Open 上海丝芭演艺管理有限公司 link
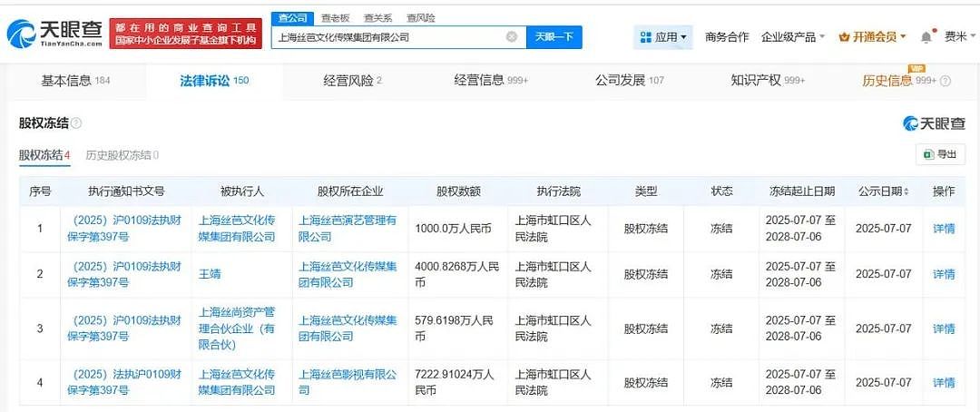980x412 pixels. (x=348, y=229)
